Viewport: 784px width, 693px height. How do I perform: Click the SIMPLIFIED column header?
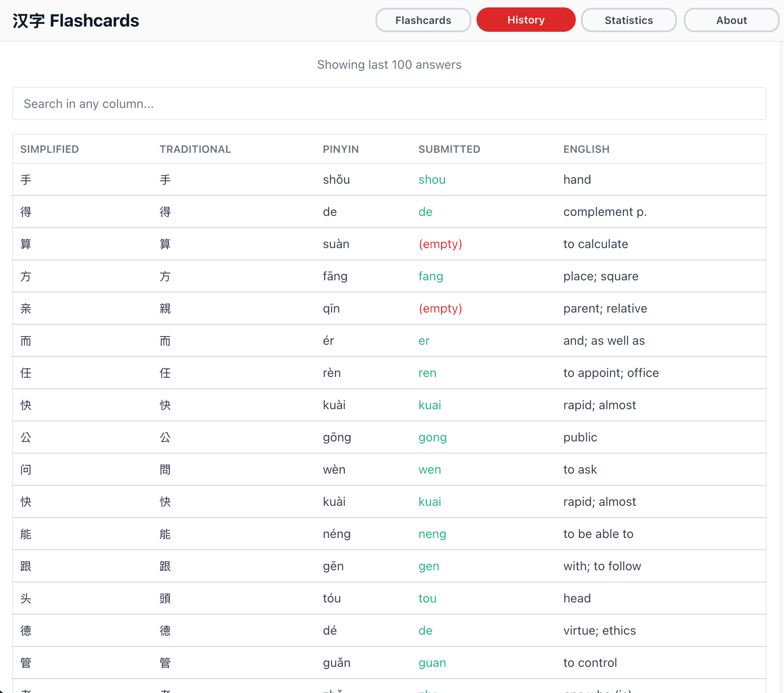click(50, 149)
